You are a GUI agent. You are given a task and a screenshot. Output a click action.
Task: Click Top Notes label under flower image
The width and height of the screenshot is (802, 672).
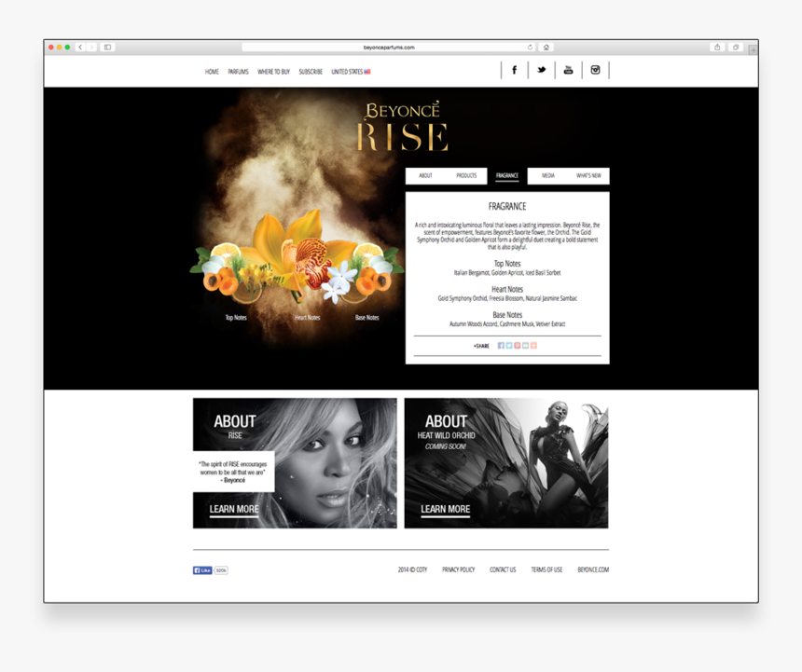click(x=236, y=318)
